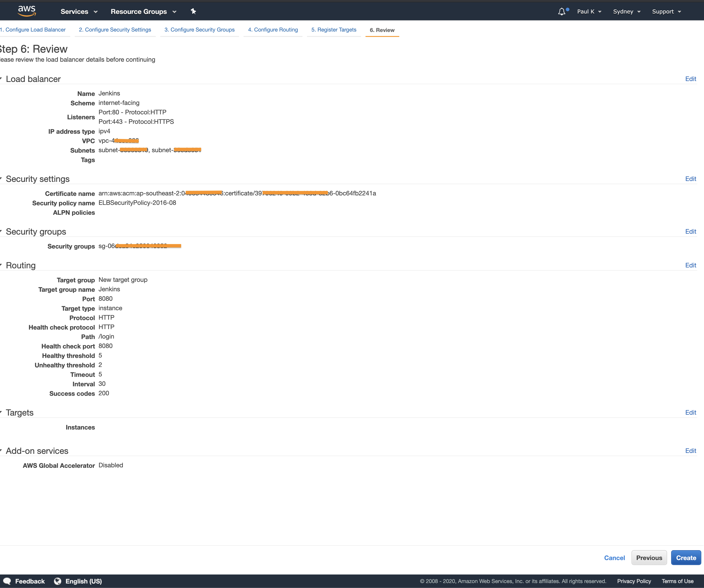Select the Port:80 - Protocol:HTTP listener
Screen dimensions: 704x588
(132, 112)
